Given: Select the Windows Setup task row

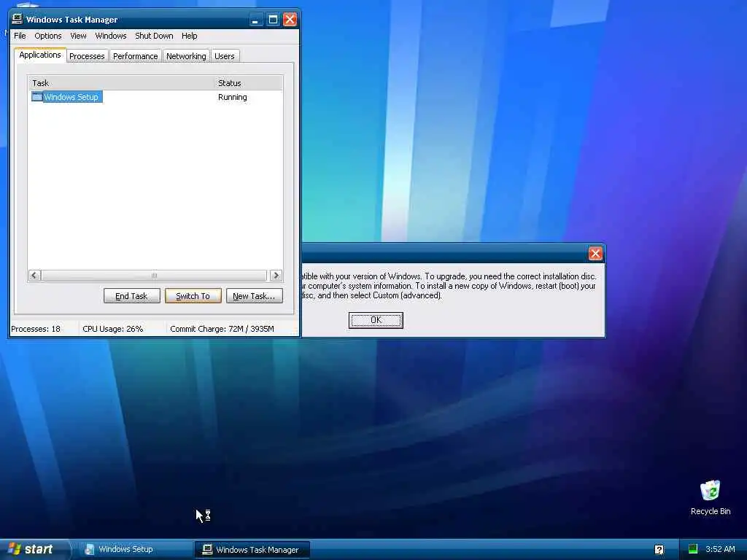Looking at the screenshot, I should pos(155,97).
